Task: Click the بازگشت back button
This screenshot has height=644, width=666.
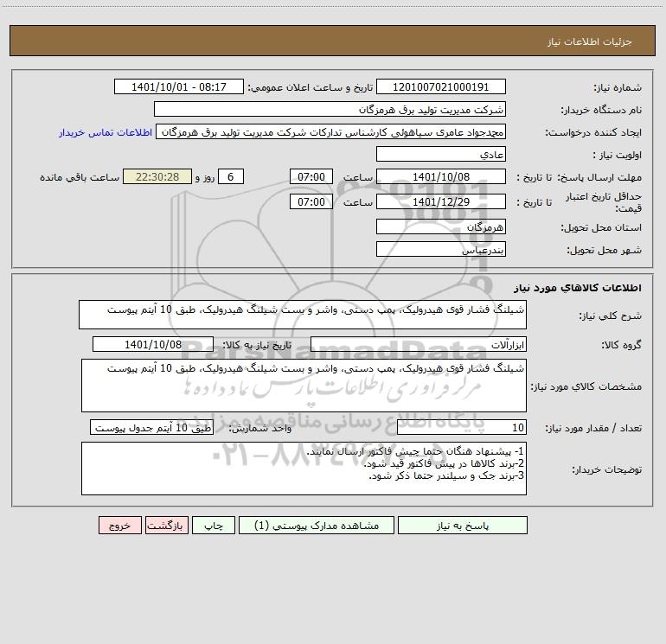Action: tap(166, 526)
